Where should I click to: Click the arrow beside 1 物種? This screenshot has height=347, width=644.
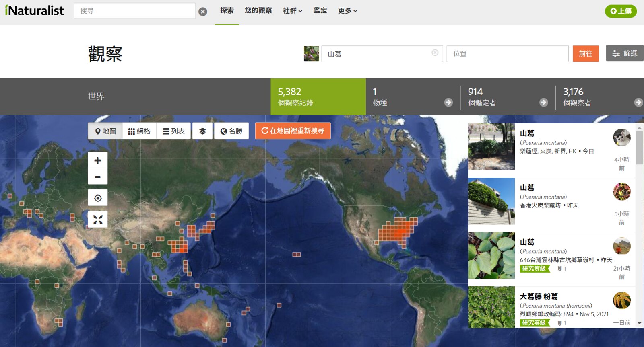point(448,103)
